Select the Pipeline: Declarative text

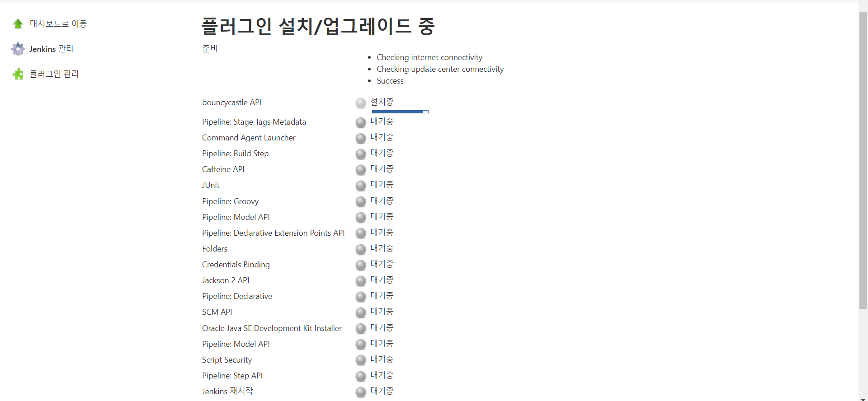237,296
